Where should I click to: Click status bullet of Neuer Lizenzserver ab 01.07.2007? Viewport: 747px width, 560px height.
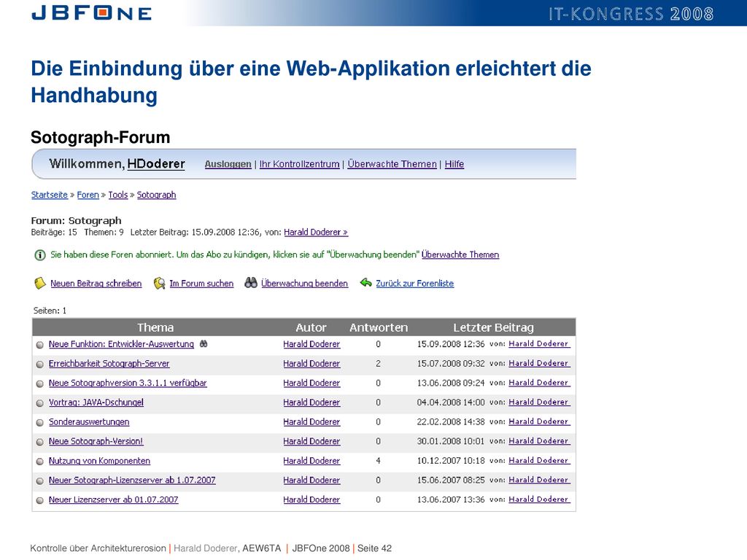40,500
